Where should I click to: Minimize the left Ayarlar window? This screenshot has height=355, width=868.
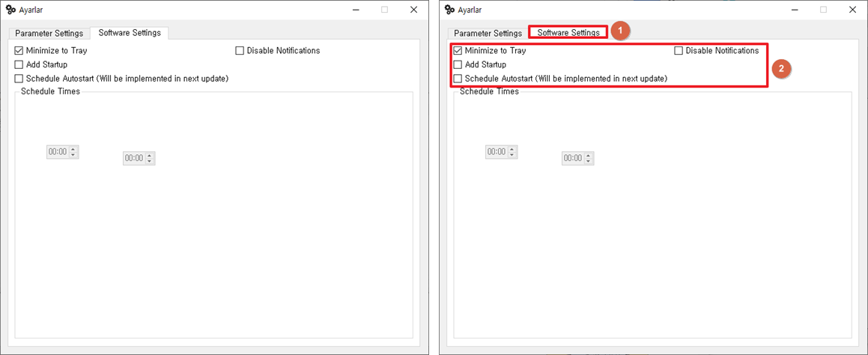coord(355,10)
